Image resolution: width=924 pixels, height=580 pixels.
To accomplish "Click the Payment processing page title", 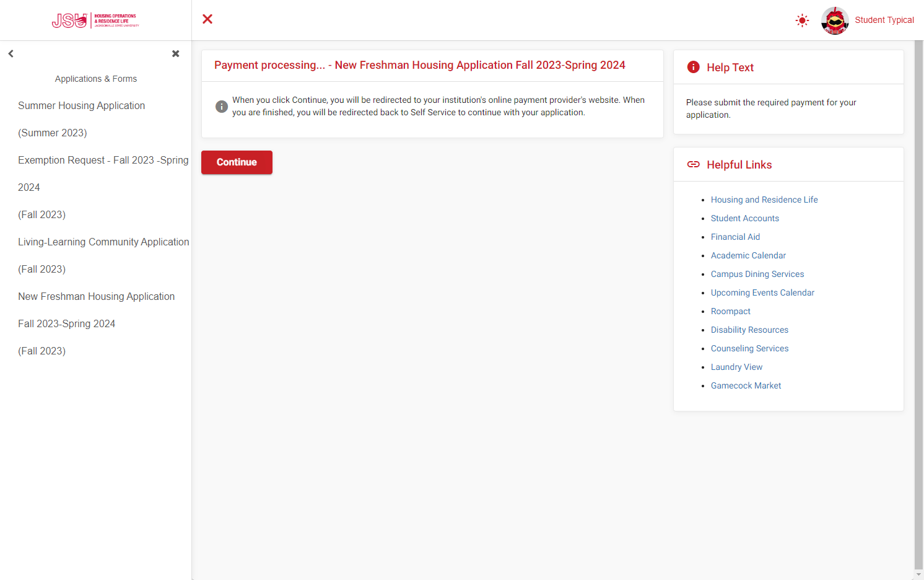I will (420, 65).
